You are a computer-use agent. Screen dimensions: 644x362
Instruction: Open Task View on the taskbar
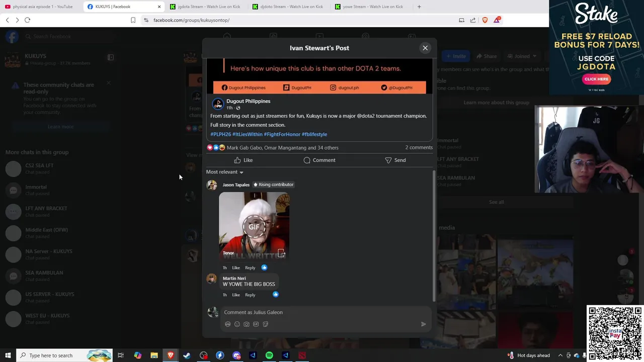pos(121,355)
